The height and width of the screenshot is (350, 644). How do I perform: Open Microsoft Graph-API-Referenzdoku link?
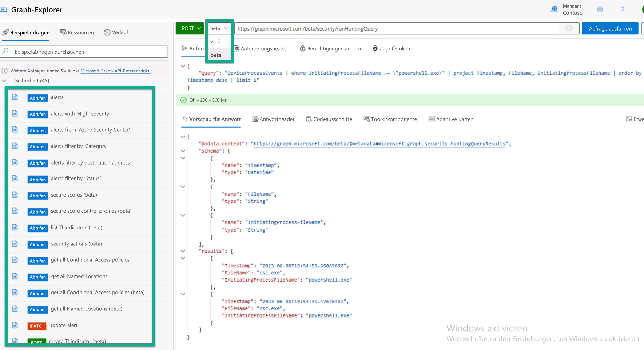[115, 71]
